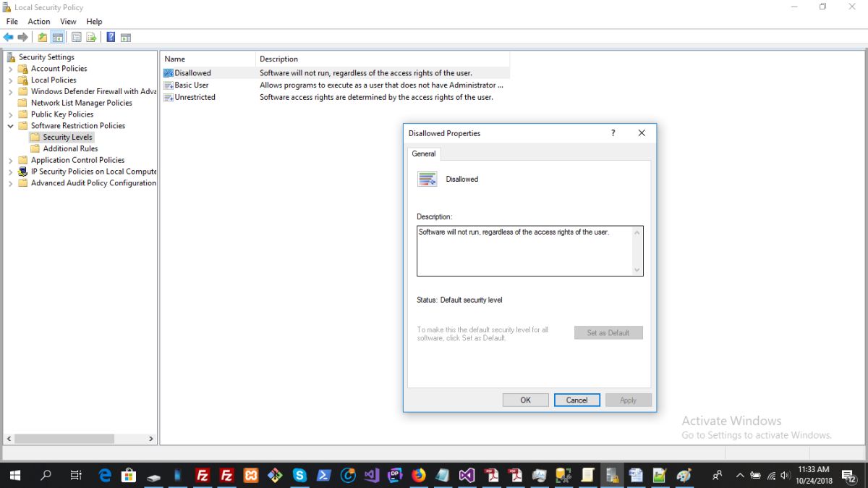
Task: Select Network List Manager Policies item
Action: click(x=81, y=103)
